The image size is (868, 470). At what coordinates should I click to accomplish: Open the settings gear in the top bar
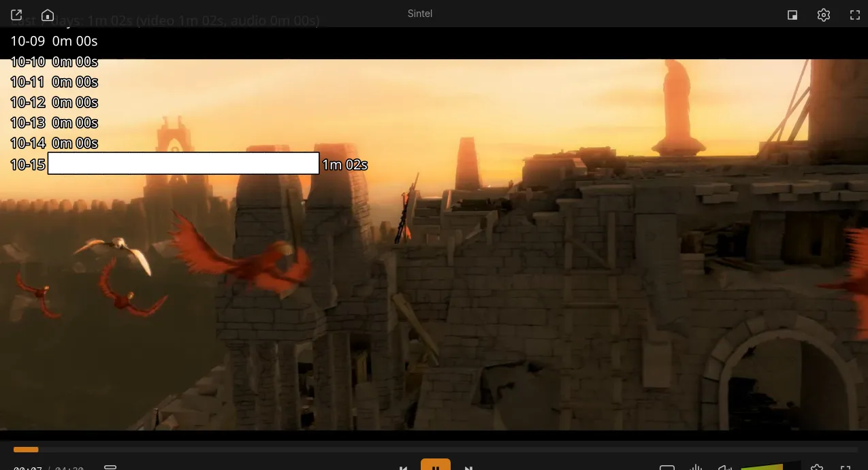824,15
